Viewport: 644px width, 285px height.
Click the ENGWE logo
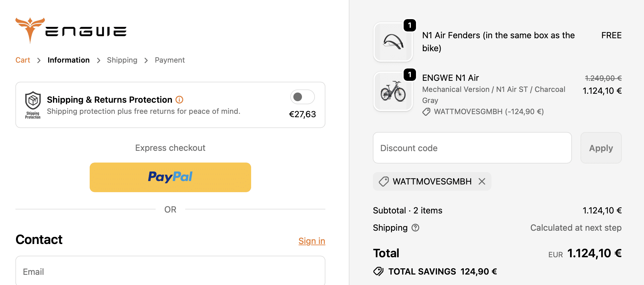[x=71, y=31]
